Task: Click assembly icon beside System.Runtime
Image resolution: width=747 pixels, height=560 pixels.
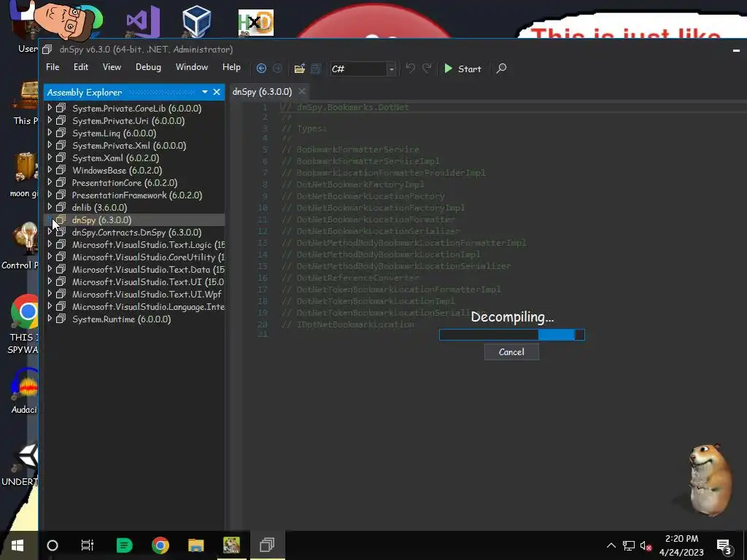Action: (61, 319)
